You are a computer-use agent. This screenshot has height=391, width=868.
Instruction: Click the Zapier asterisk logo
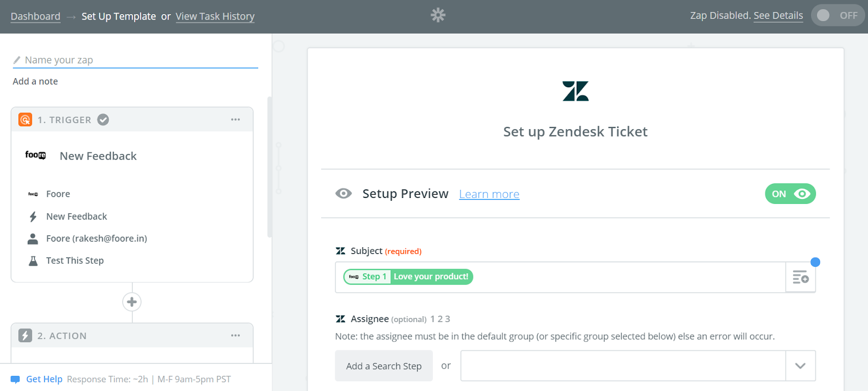pyautogui.click(x=438, y=15)
